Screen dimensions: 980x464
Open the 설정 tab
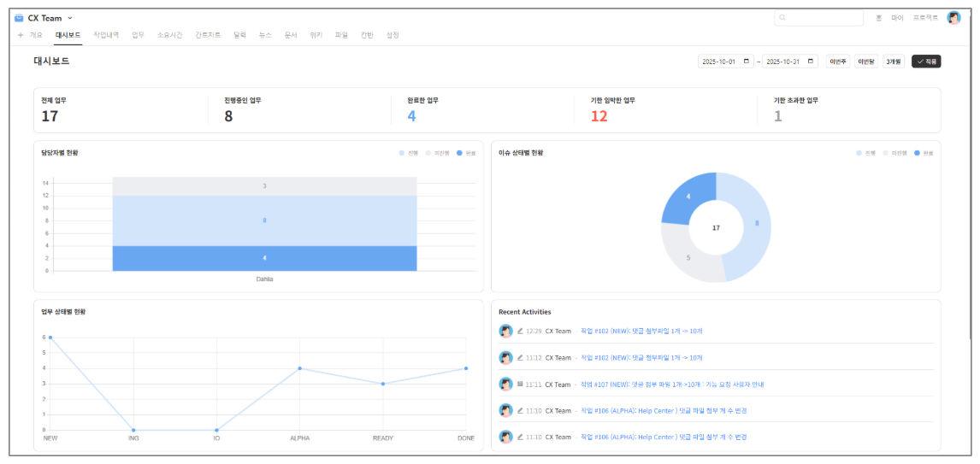click(393, 36)
